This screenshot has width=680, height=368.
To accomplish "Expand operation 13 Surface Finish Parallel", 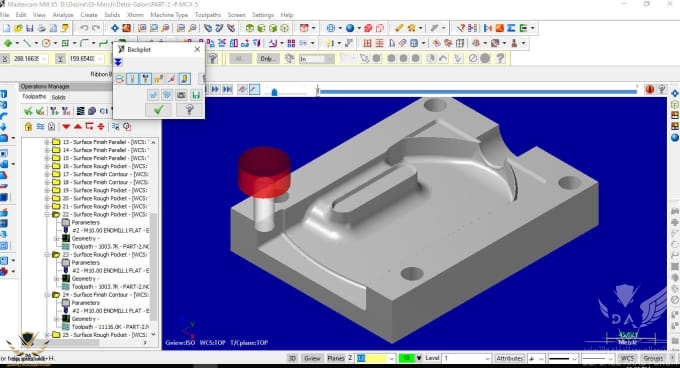I will pos(47,142).
